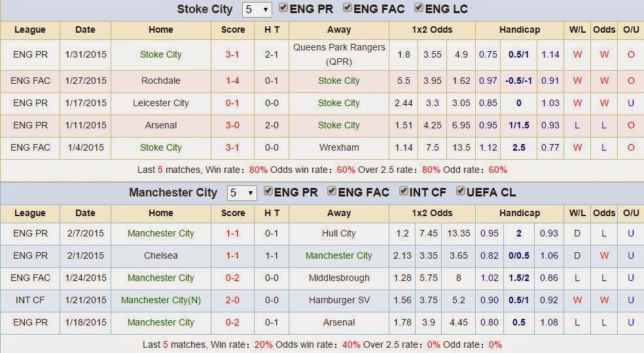
Task: Toggle Manchester City's ENG FAC checkbox
Action: tap(332, 191)
